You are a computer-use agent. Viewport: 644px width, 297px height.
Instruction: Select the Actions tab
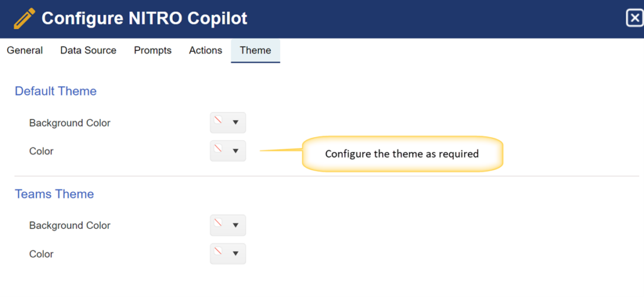pyautogui.click(x=206, y=50)
